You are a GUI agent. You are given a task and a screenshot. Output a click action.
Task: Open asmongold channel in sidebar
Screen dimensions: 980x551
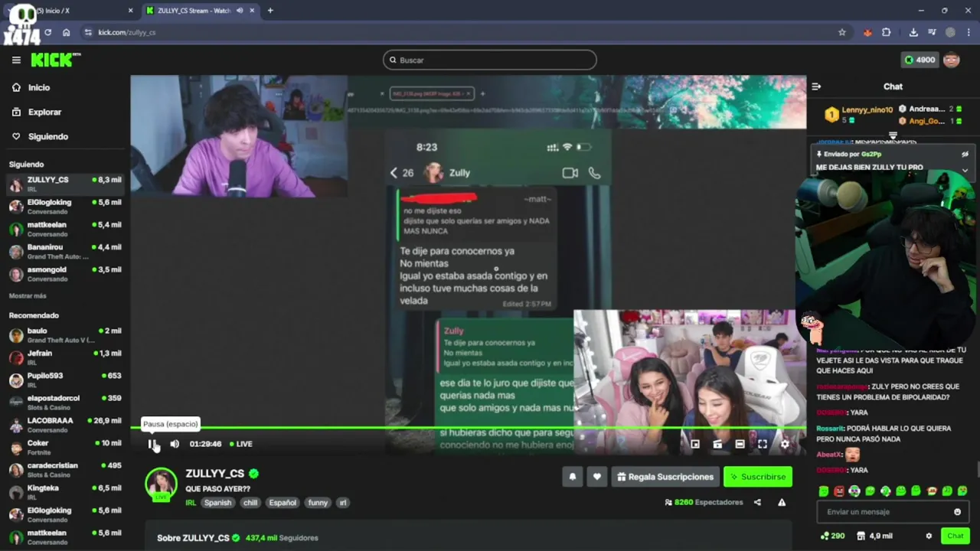(x=65, y=274)
